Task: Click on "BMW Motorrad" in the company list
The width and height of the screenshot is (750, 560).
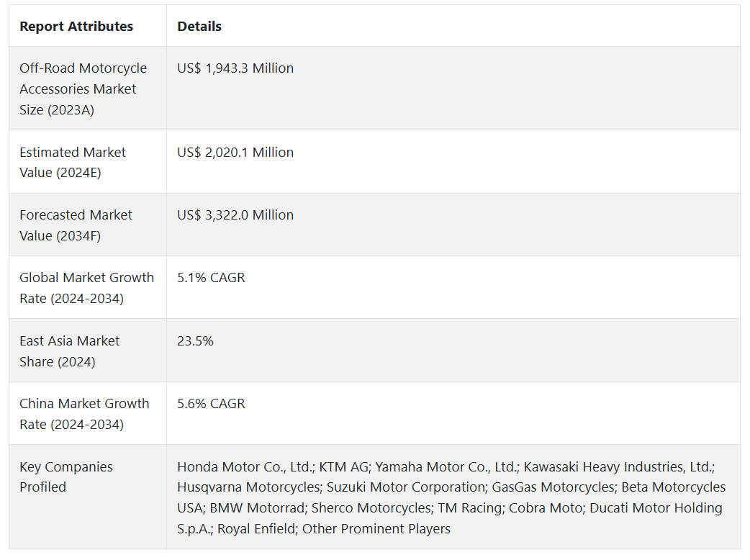Action: click(256, 508)
